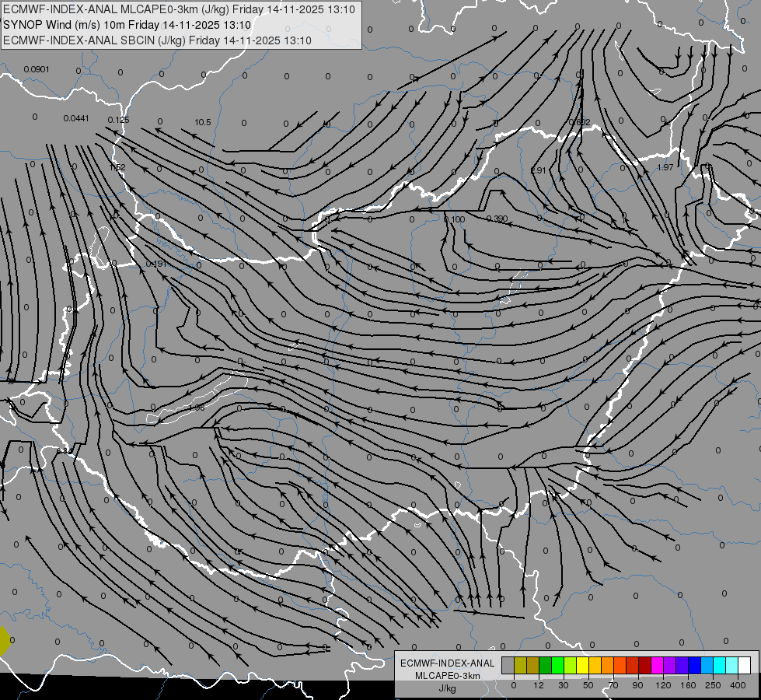Click the legend scale value 90
Viewport: 761px width, 700px height.
click(x=637, y=685)
